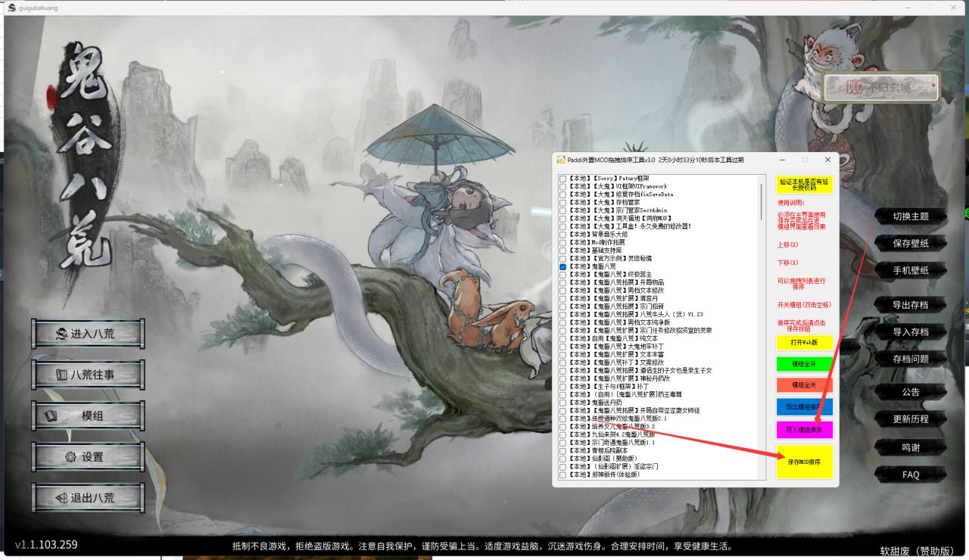Quit game with 退出八荒
Screen dimensions: 969x560
pos(88,498)
